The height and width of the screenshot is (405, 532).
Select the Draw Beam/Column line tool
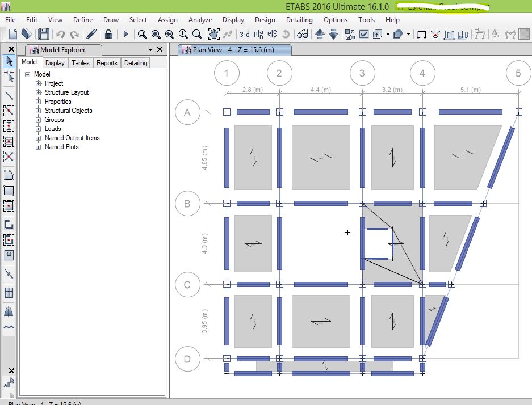[9, 95]
